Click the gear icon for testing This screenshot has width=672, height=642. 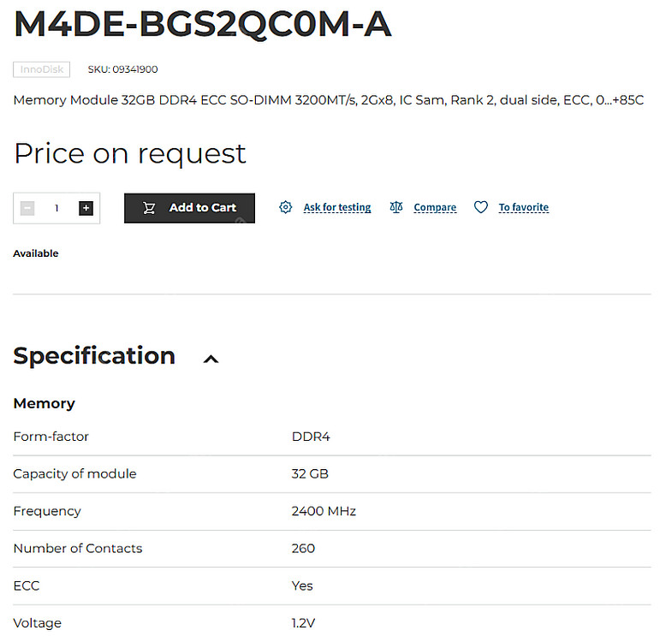286,207
